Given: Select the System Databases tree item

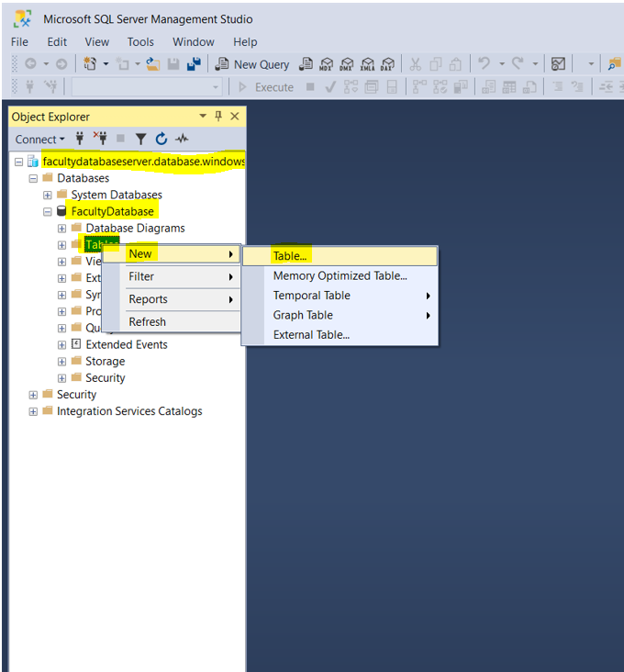Looking at the screenshot, I should (x=117, y=195).
